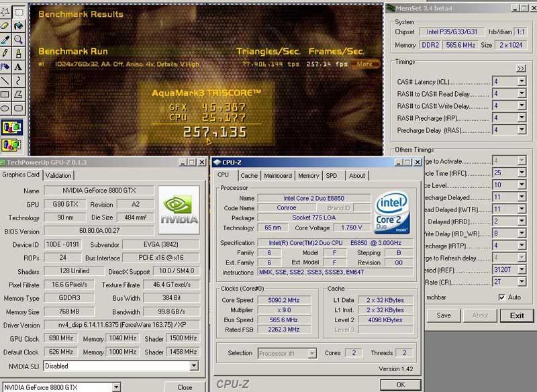Open the tREF dropdown showing 3120T

point(522,270)
